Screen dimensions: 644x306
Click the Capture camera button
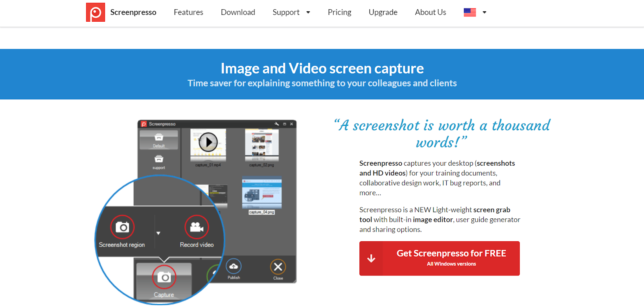164,277
